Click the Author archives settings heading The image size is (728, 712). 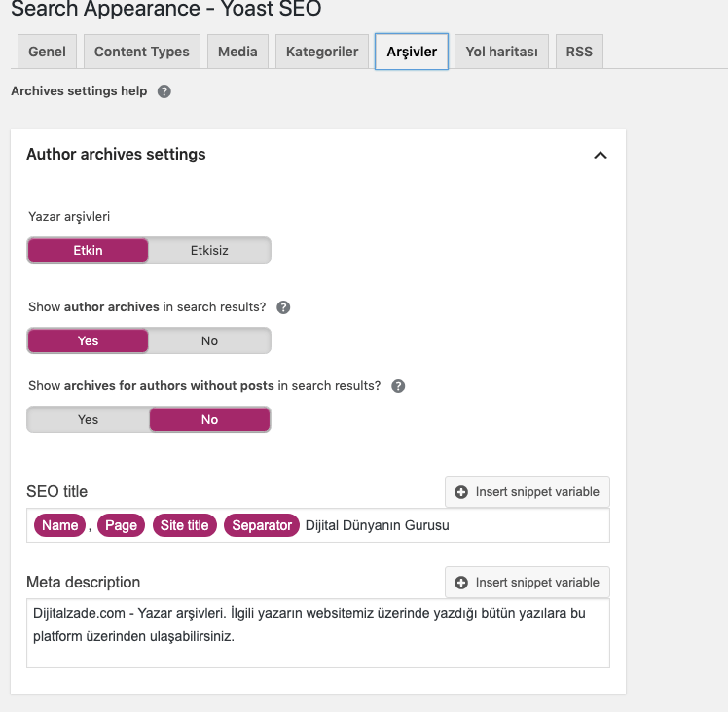[x=116, y=154]
